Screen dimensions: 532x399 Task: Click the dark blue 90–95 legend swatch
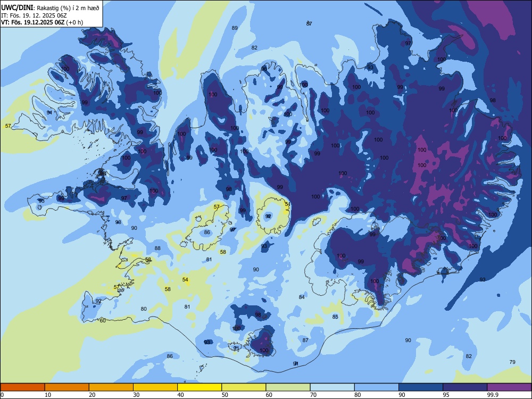pos(421,387)
